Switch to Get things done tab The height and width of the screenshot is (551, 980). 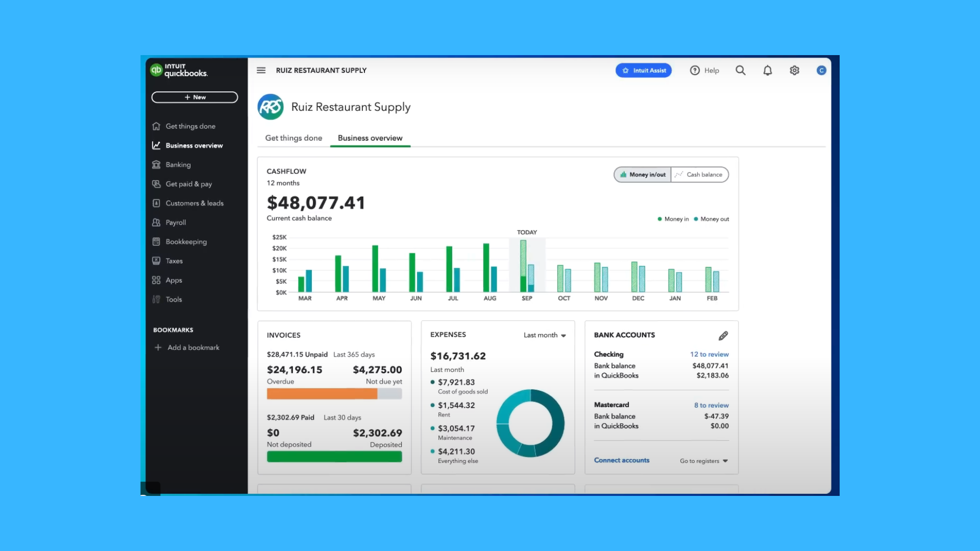pos(293,138)
